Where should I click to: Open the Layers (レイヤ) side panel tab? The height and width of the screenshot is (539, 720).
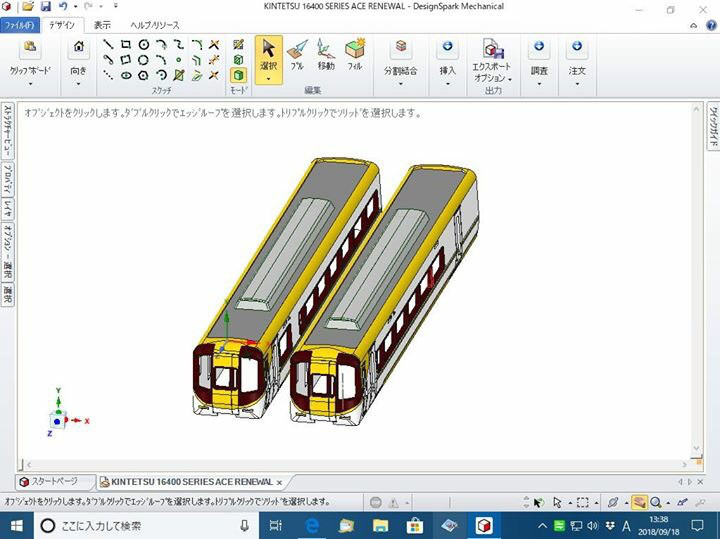coord(8,209)
